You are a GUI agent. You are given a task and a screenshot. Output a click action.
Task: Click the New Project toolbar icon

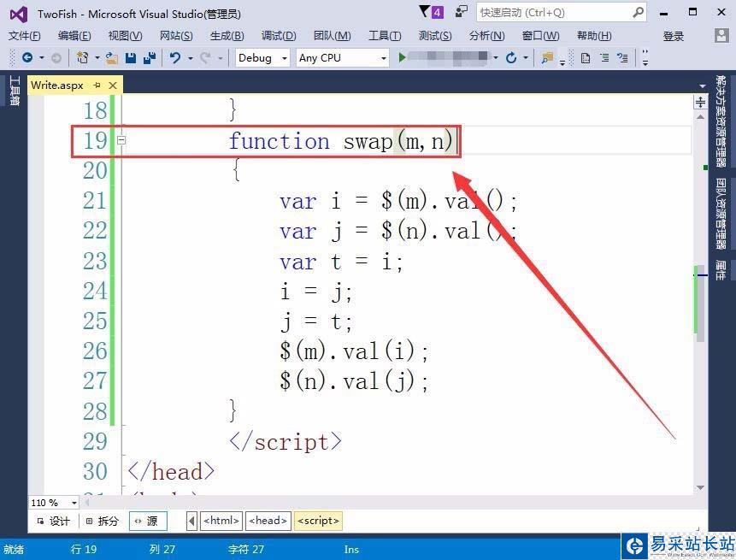click(83, 58)
